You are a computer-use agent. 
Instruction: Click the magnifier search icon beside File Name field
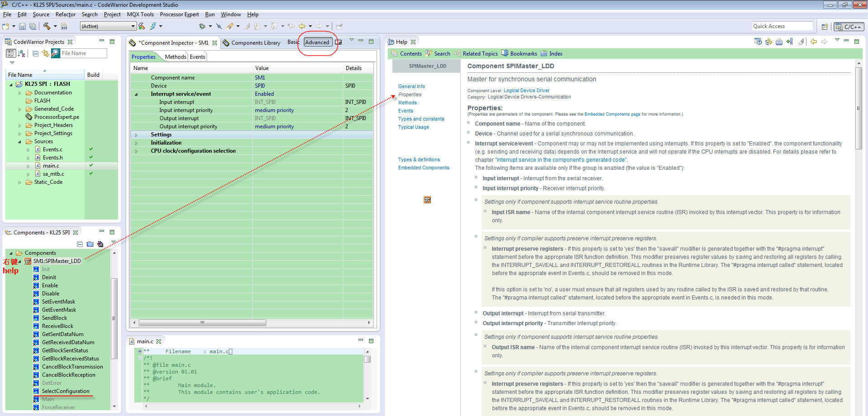[x=55, y=53]
